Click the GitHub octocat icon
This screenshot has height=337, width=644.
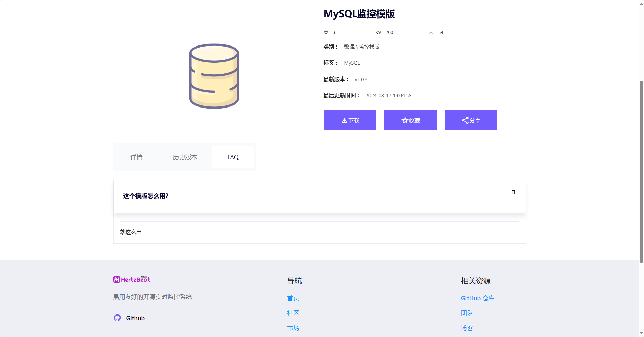click(x=117, y=318)
